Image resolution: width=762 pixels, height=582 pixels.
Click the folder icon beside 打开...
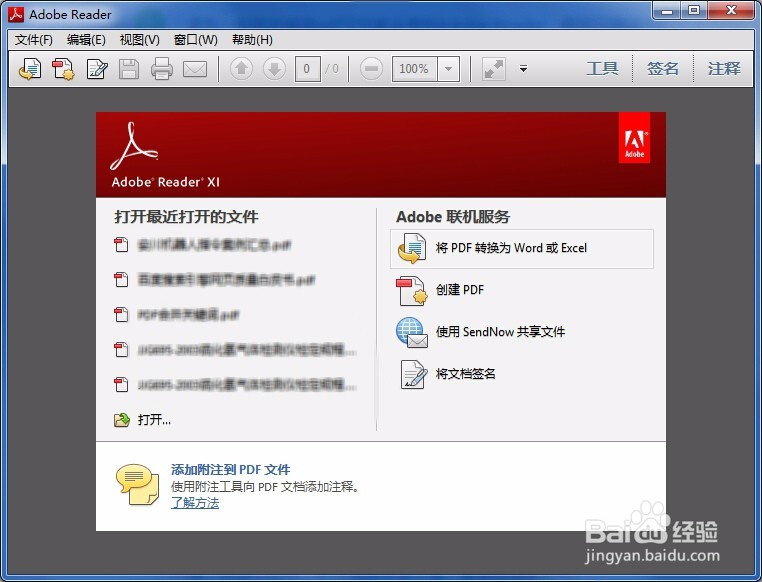coord(121,419)
